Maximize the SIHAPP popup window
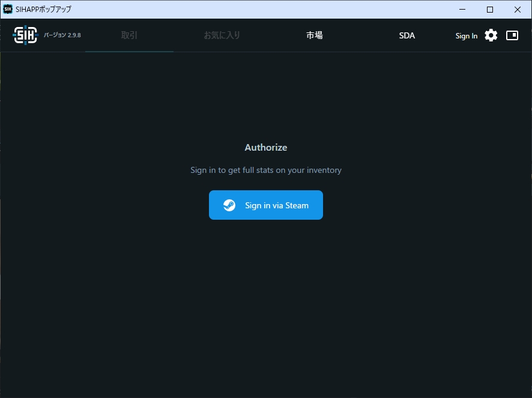 coord(490,9)
